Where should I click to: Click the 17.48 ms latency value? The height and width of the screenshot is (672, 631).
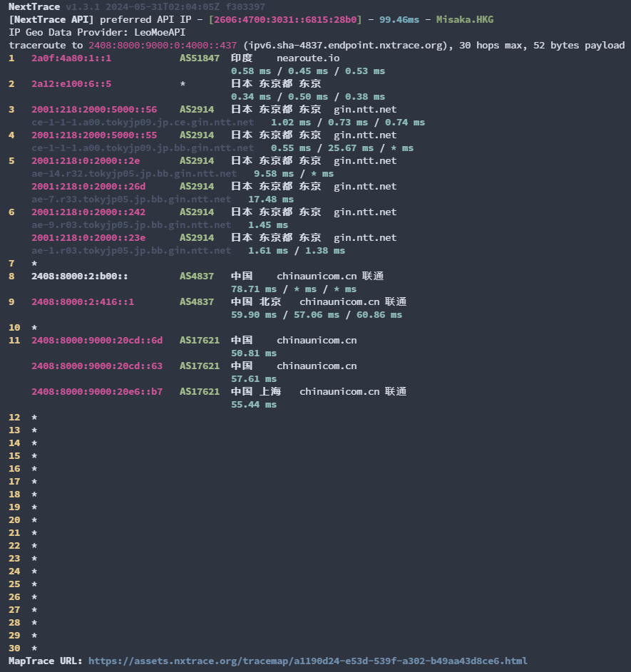(x=271, y=200)
